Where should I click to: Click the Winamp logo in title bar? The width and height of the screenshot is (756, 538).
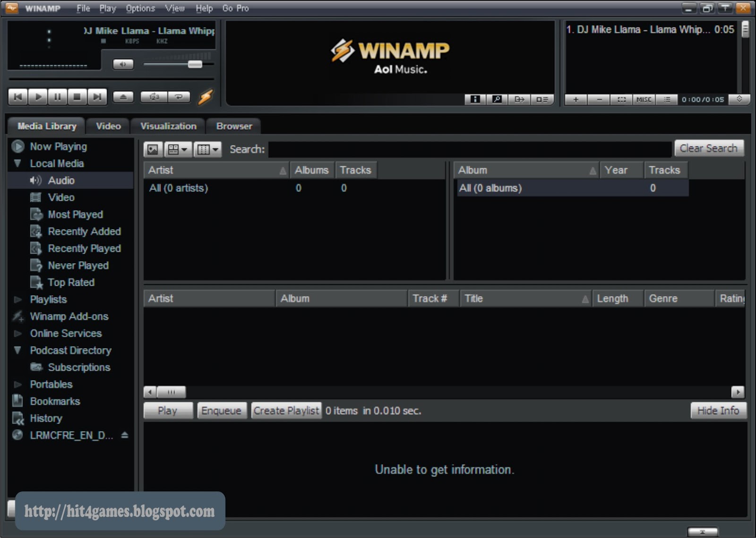12,8
